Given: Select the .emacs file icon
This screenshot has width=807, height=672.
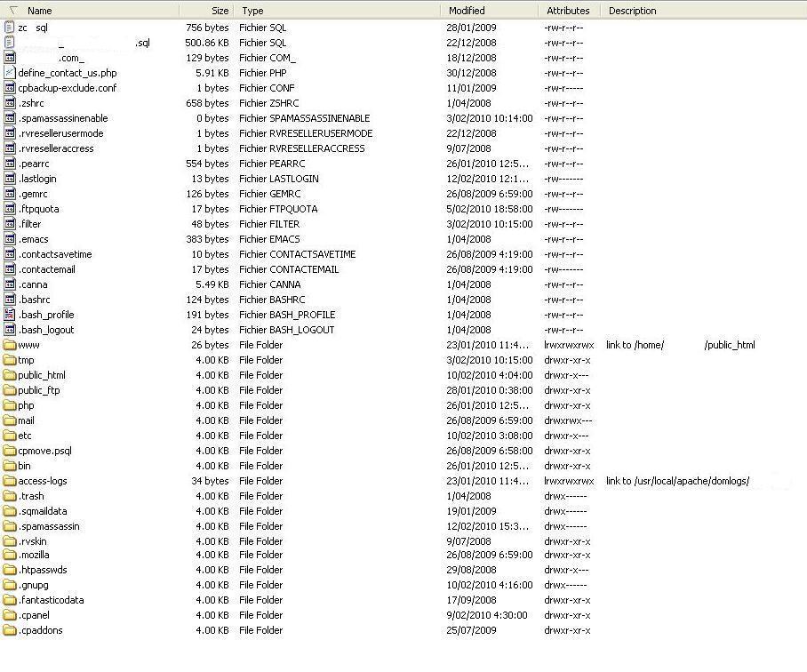Looking at the screenshot, I should (x=9, y=239).
